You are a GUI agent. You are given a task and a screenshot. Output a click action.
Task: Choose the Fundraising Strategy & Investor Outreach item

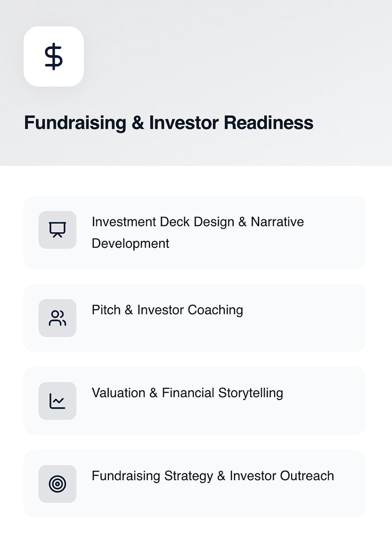click(x=195, y=484)
